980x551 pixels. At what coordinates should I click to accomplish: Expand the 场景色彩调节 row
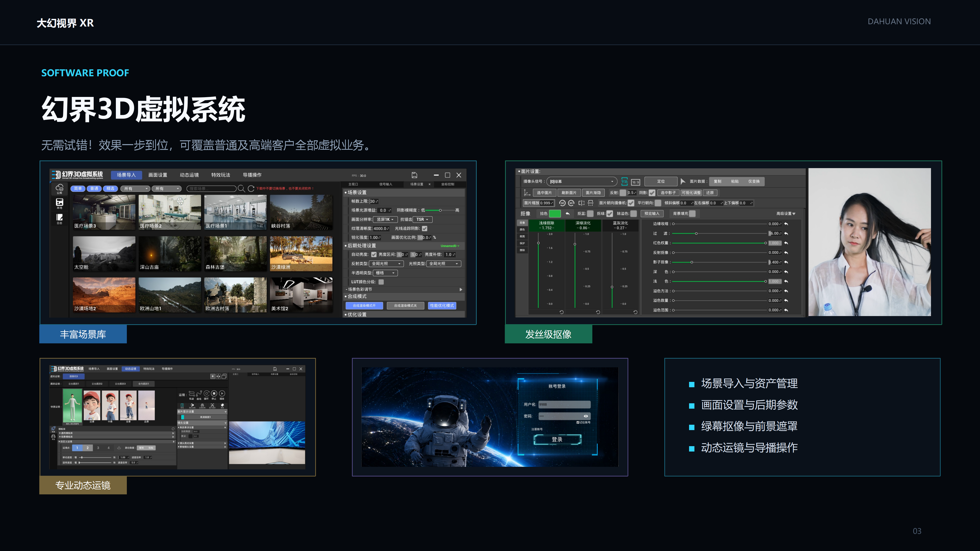[404, 289]
